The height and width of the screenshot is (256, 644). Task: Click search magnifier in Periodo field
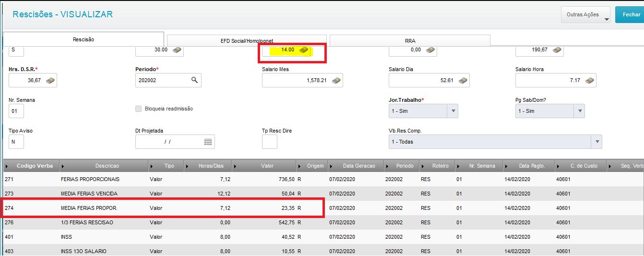194,80
